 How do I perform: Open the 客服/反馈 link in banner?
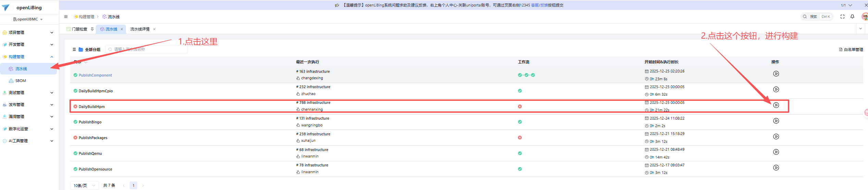(539, 5)
